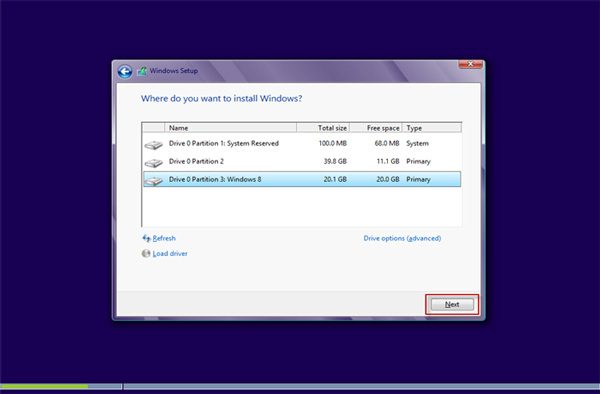Click the 20.0 GB free space cell
The height and width of the screenshot is (394, 600).
pos(388,179)
